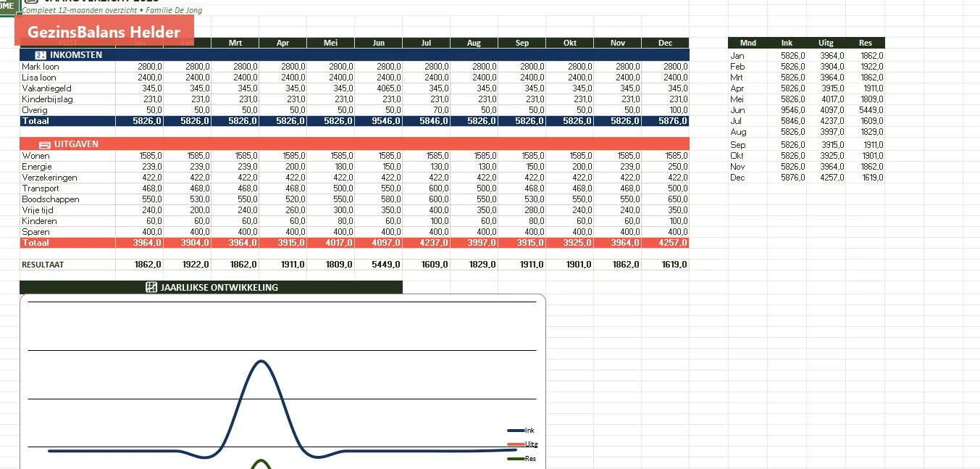This screenshot has width=980, height=469.
Task: Click the 'Uitg' header in the summary table
Action: pyautogui.click(x=826, y=43)
